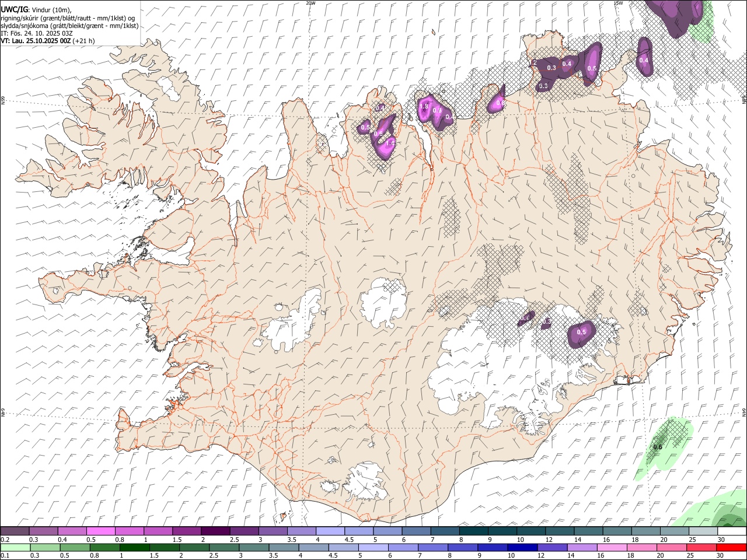
Task: Click the 20W longitude label at top
Action: [x=310, y=3]
